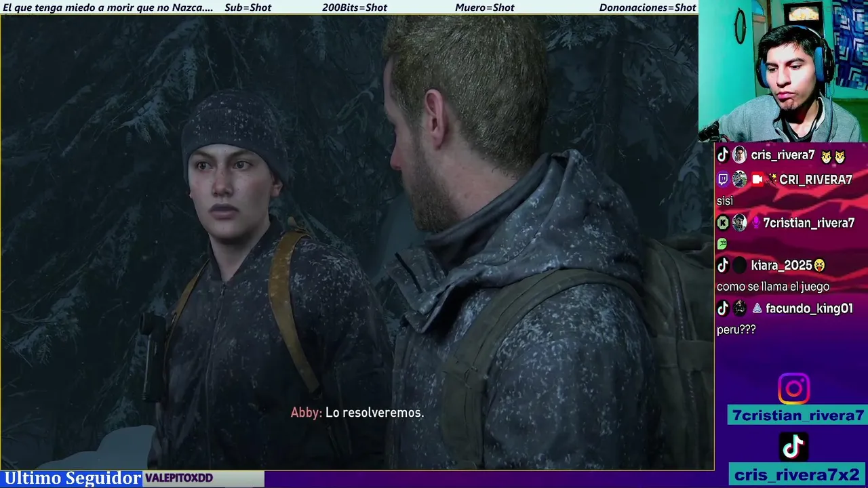
Task: Click the avatar of CRI_RIVERA7 in chat
Action: tap(739, 180)
